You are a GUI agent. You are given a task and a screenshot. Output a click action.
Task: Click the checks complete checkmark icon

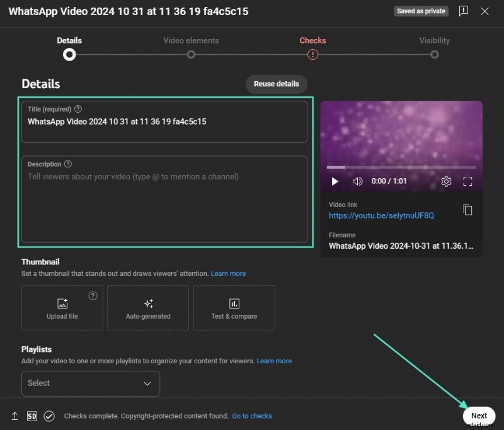49,416
